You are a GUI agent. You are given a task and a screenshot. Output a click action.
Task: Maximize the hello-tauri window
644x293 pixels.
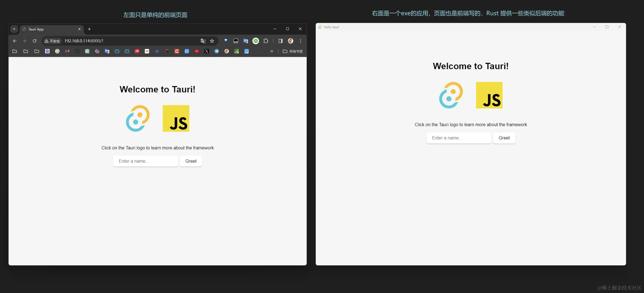607,27
